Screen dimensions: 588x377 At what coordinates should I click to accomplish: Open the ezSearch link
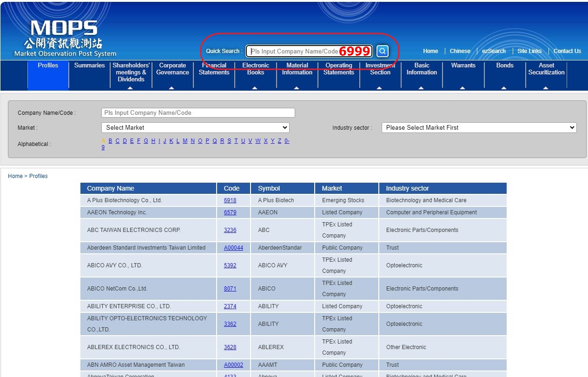point(494,51)
